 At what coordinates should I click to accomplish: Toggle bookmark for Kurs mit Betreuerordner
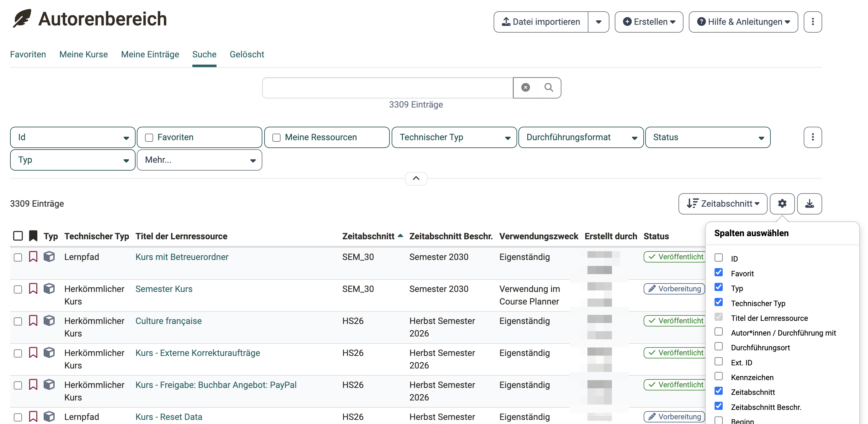[33, 257]
